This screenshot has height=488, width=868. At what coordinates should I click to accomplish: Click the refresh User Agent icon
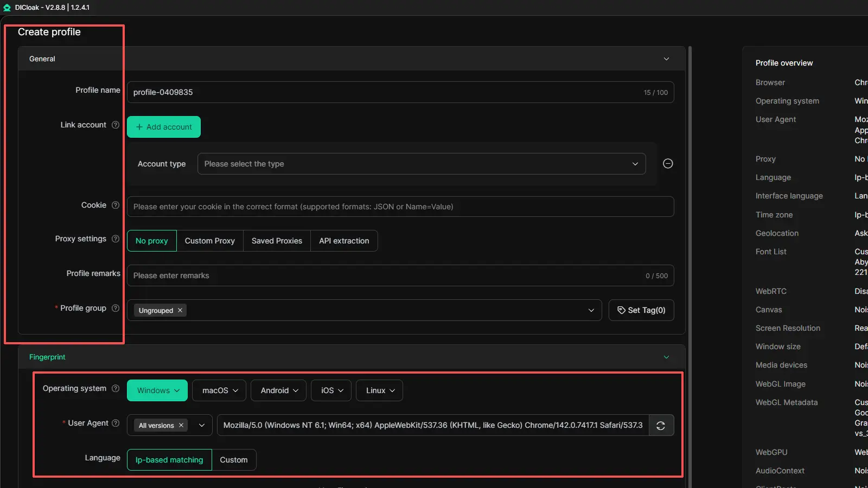(x=661, y=426)
